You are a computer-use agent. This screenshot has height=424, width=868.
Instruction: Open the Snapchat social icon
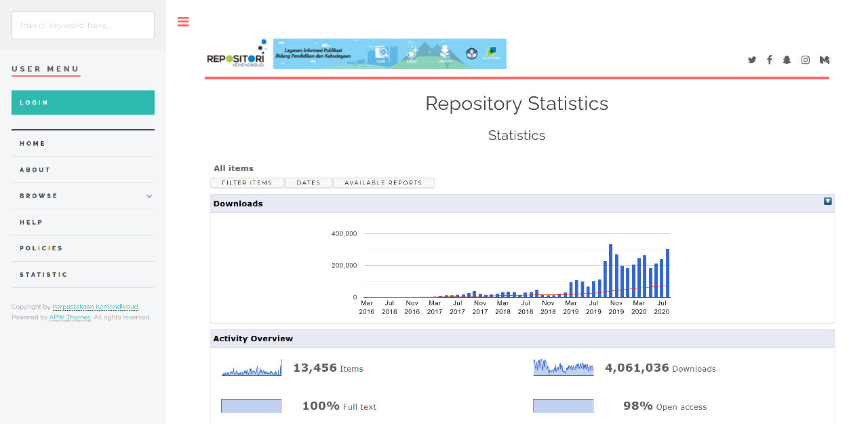(x=787, y=60)
